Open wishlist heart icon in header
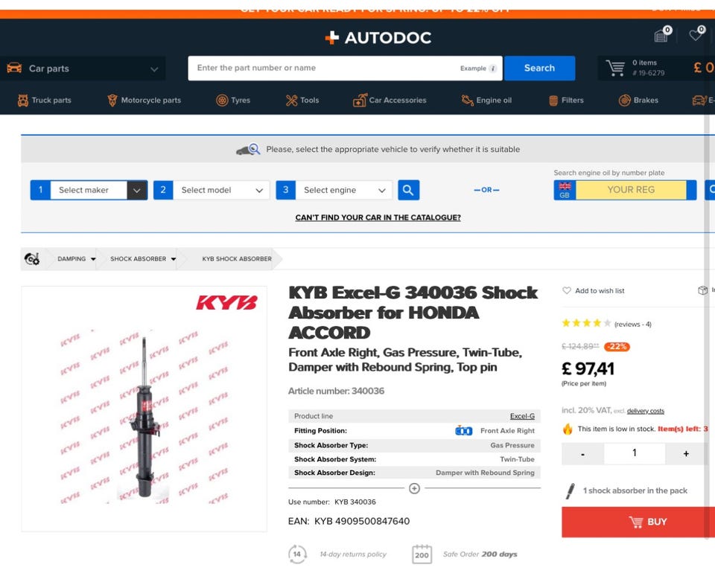The width and height of the screenshot is (715, 588). 696,34
